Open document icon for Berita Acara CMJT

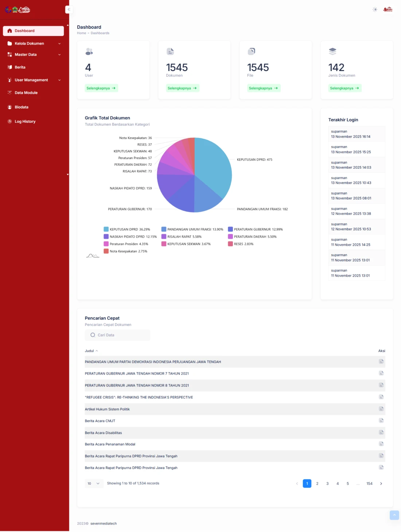click(381, 421)
